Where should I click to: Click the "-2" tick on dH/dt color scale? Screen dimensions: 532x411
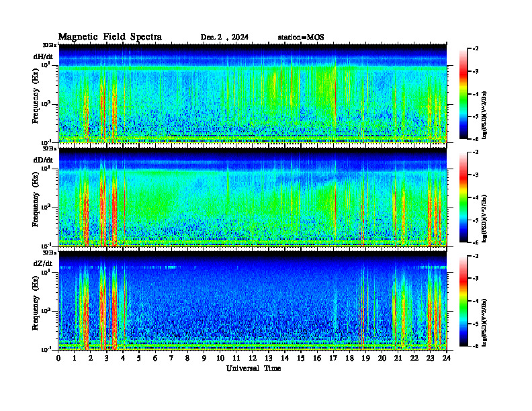coord(476,49)
